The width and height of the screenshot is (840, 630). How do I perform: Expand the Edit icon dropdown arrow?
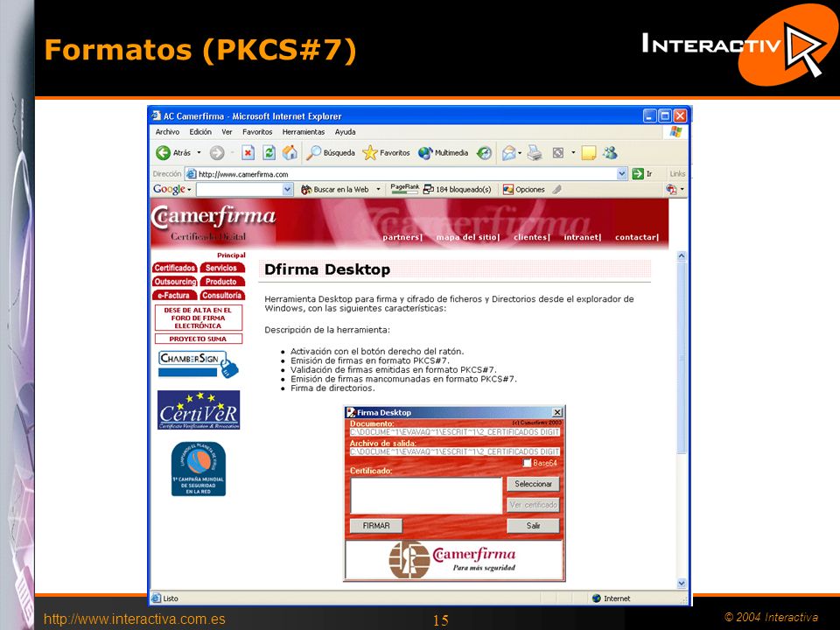[572, 153]
